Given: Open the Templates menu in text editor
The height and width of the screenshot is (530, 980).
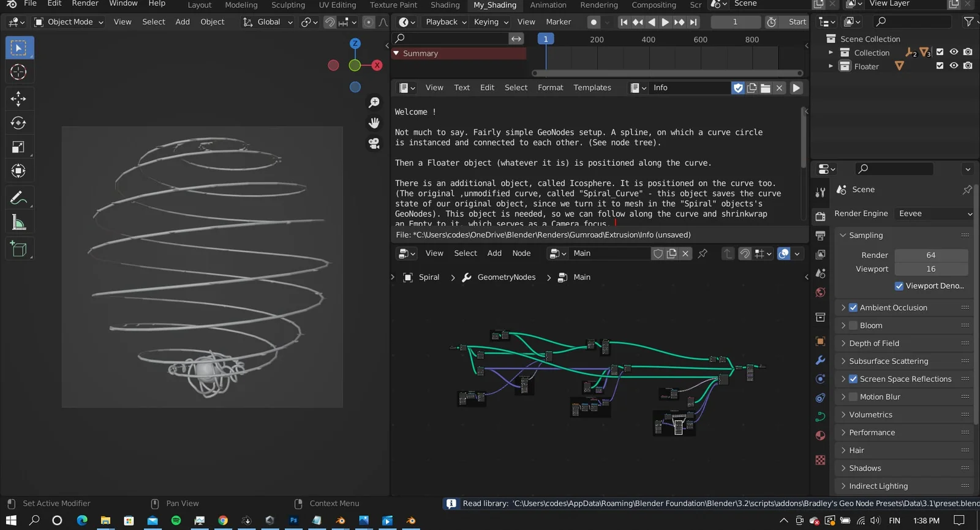Looking at the screenshot, I should [592, 88].
